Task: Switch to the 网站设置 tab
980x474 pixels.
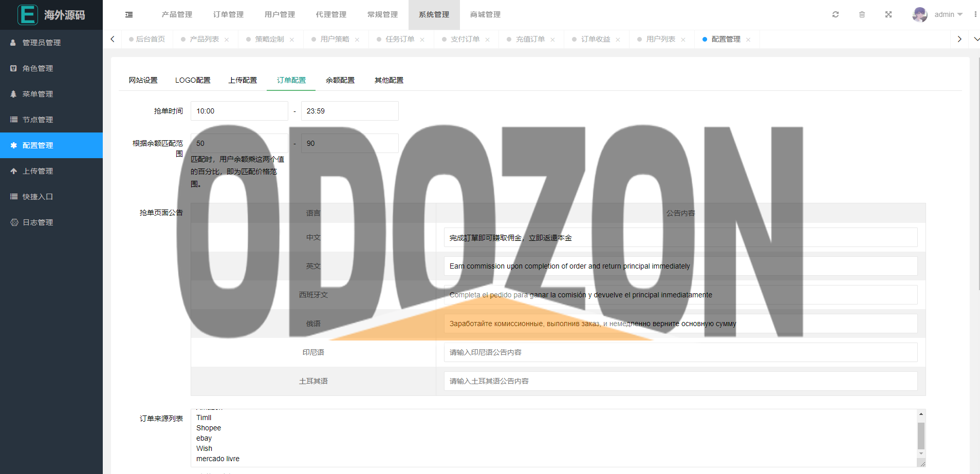Action: [x=143, y=80]
